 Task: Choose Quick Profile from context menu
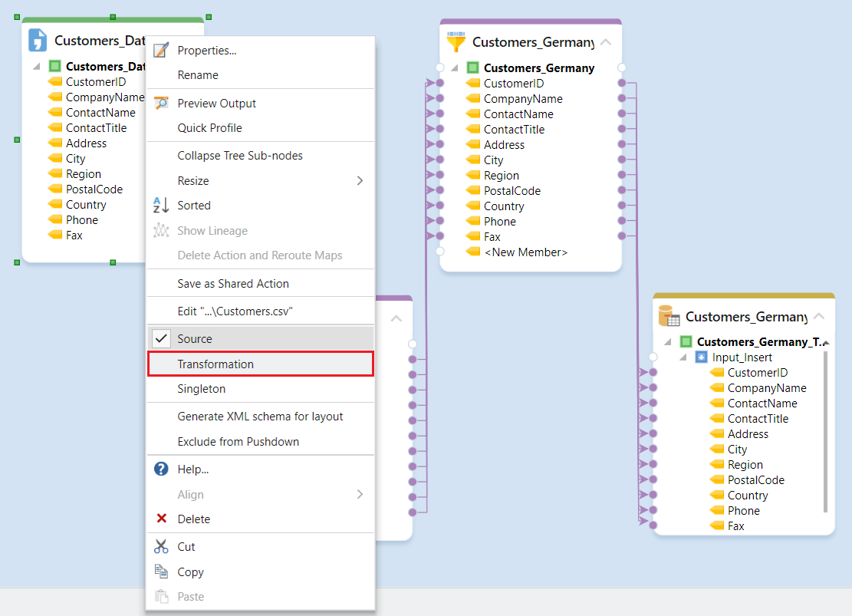209,128
